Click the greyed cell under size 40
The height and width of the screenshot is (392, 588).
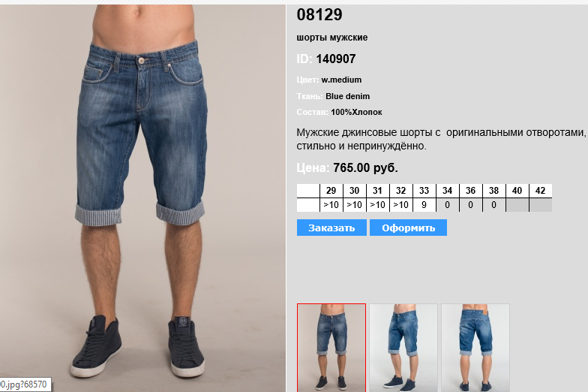517,205
